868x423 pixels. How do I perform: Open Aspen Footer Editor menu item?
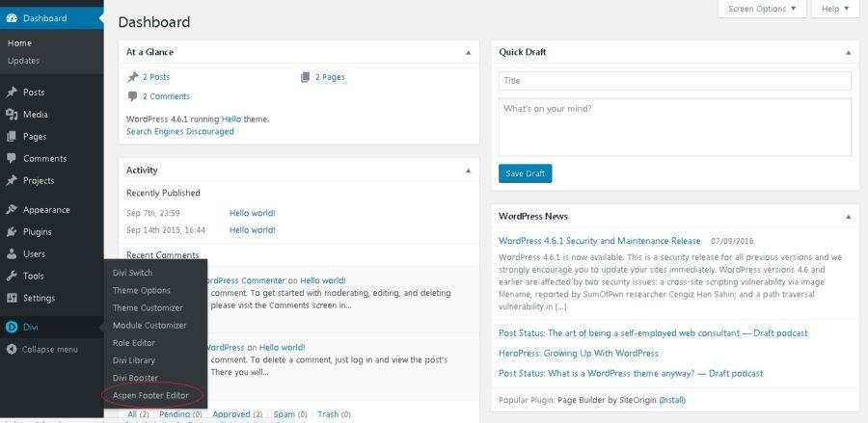coord(150,396)
